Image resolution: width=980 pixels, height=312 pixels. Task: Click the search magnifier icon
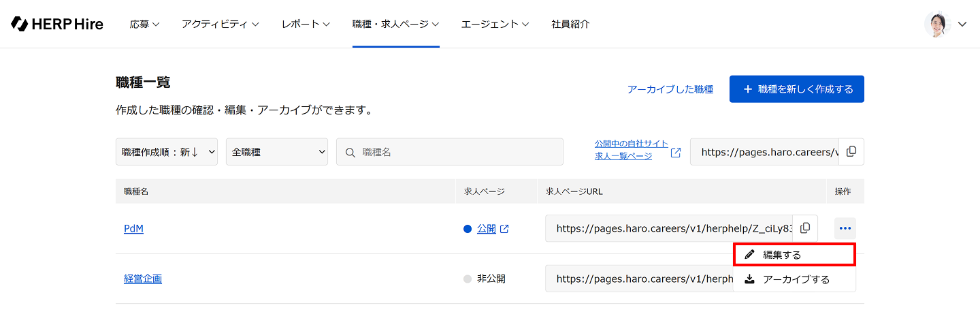(350, 153)
